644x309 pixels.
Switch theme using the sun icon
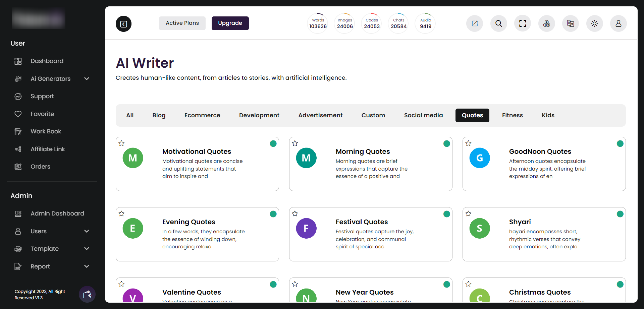[x=594, y=23]
